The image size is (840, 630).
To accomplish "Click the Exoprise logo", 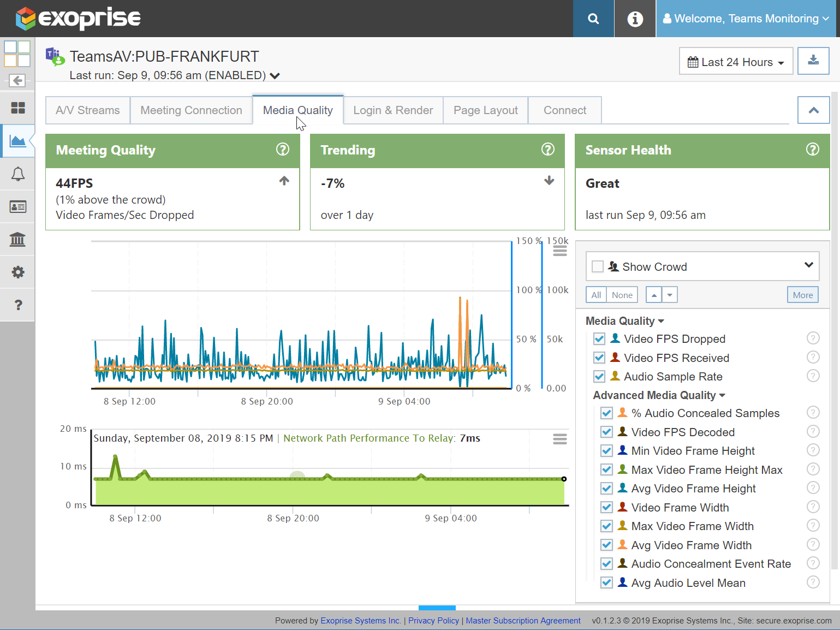I will coord(78,18).
